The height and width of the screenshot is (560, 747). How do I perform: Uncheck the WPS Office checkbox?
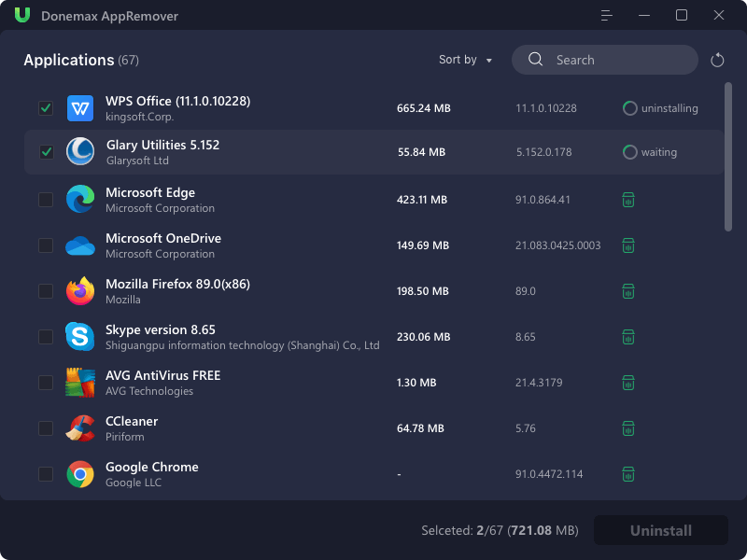coord(46,108)
